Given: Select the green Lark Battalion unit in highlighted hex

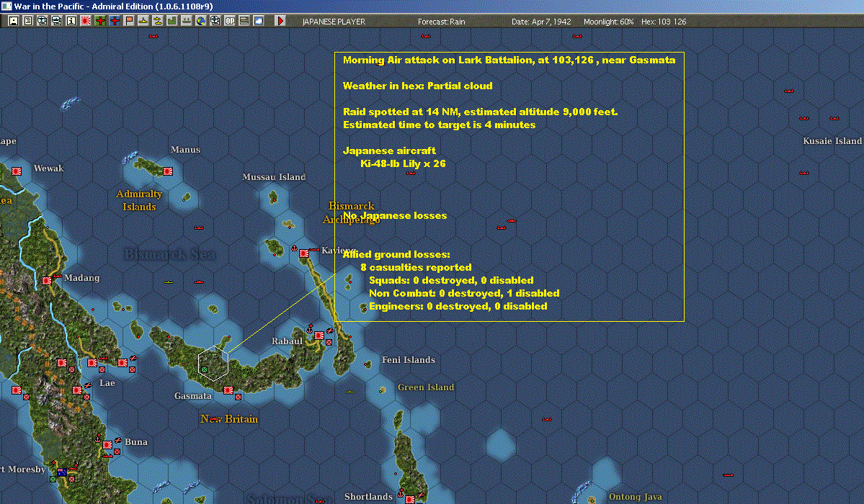Looking at the screenshot, I should pos(205,369).
